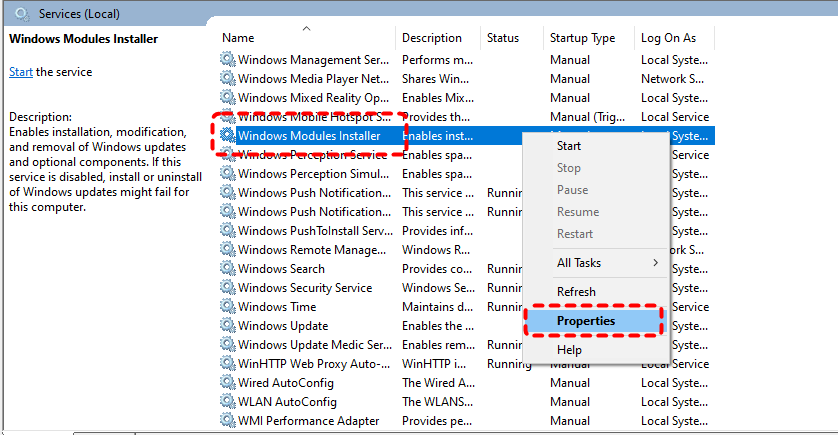The height and width of the screenshot is (435, 838).
Task: Select Refresh in the context menu
Action: coord(576,292)
